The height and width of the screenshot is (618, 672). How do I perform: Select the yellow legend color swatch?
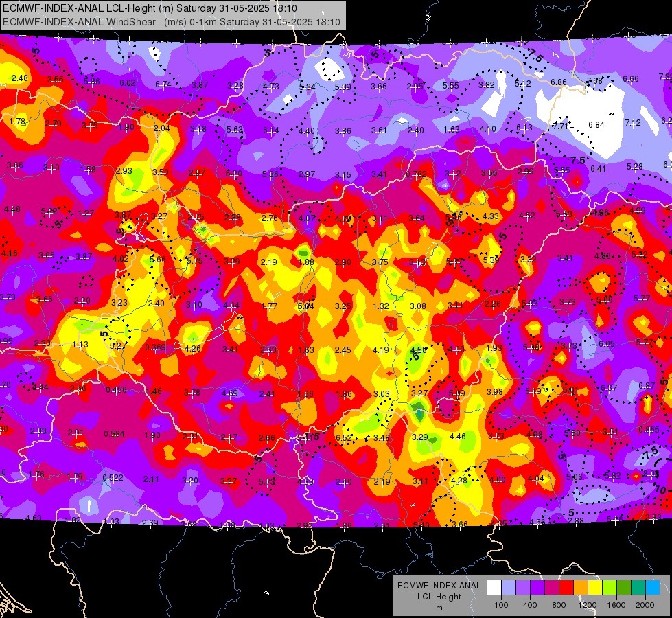[x=595, y=588]
